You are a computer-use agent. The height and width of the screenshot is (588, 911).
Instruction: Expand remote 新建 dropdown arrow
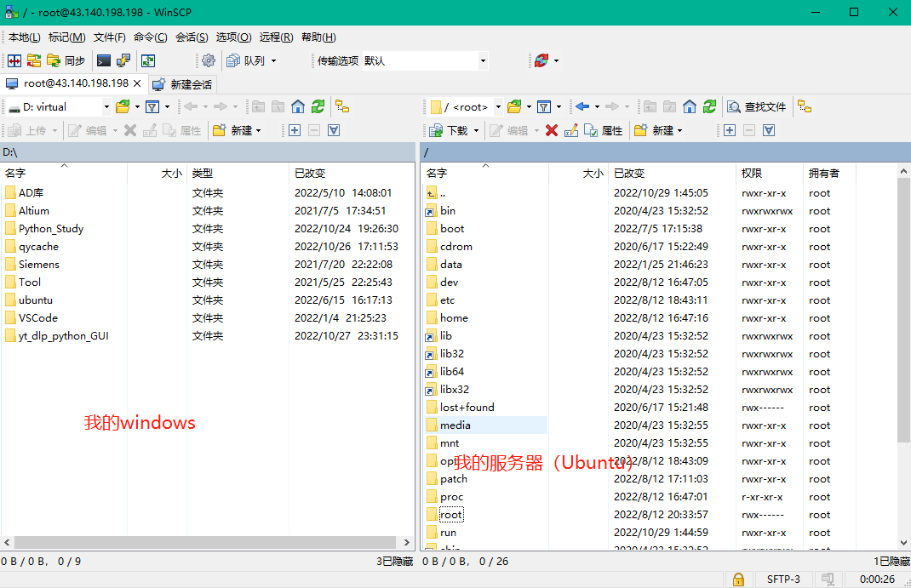coord(679,130)
